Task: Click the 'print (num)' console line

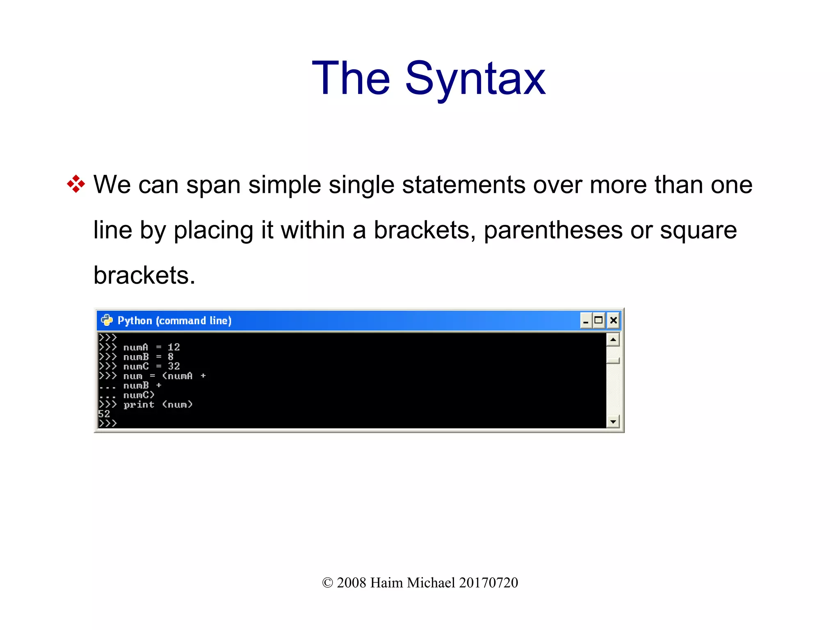Action: coord(158,405)
